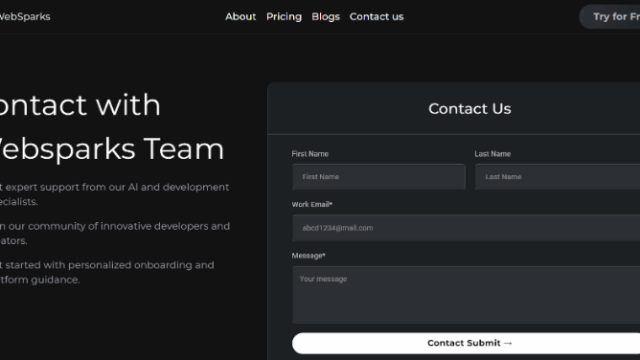Click the Try for Free button
This screenshot has height=360, width=640.
pos(610,17)
